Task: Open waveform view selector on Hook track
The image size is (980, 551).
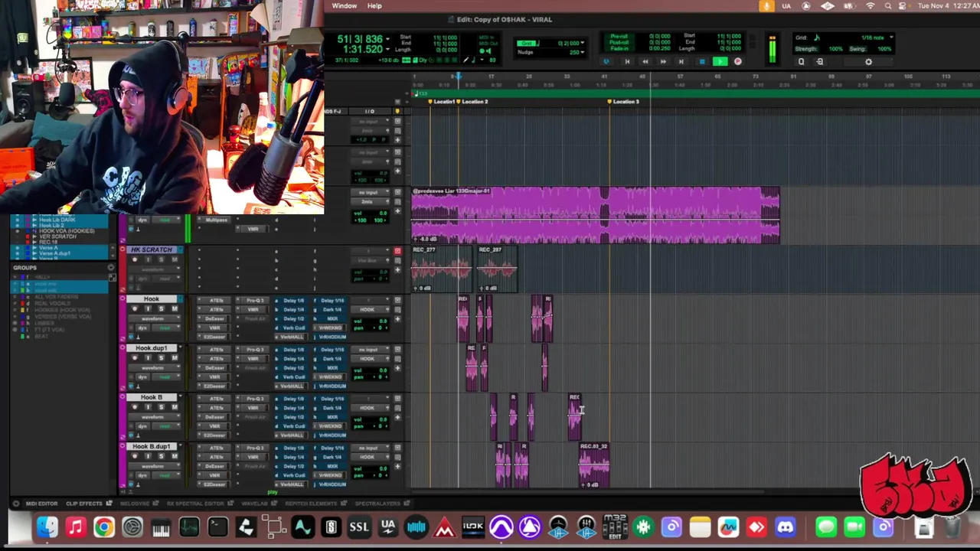Action: (153, 318)
